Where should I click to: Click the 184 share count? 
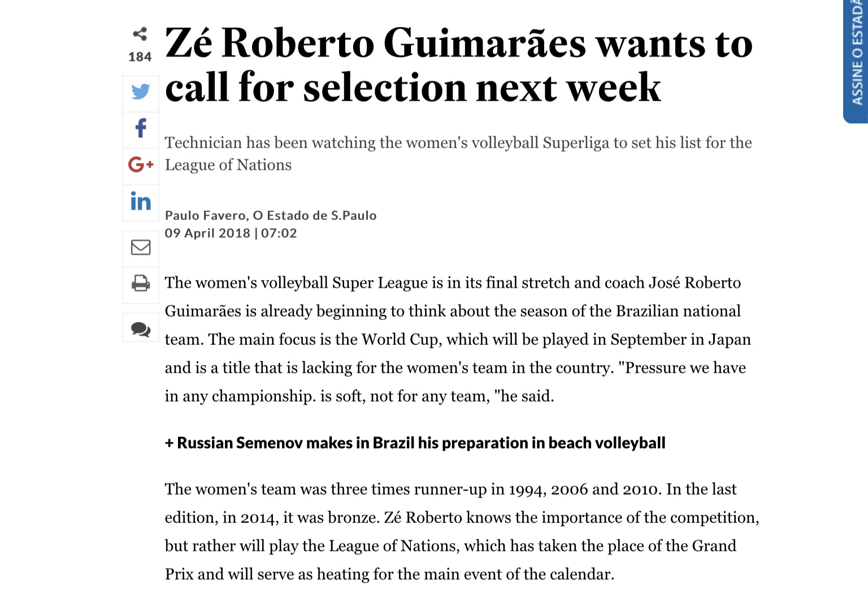point(140,57)
